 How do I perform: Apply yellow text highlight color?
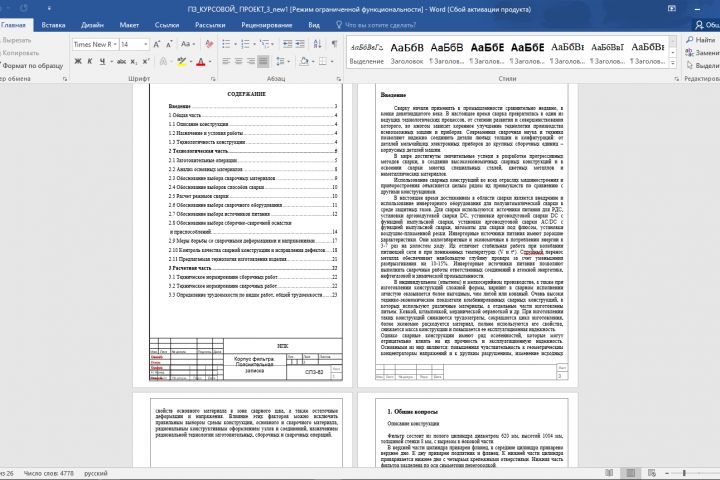coord(181,61)
